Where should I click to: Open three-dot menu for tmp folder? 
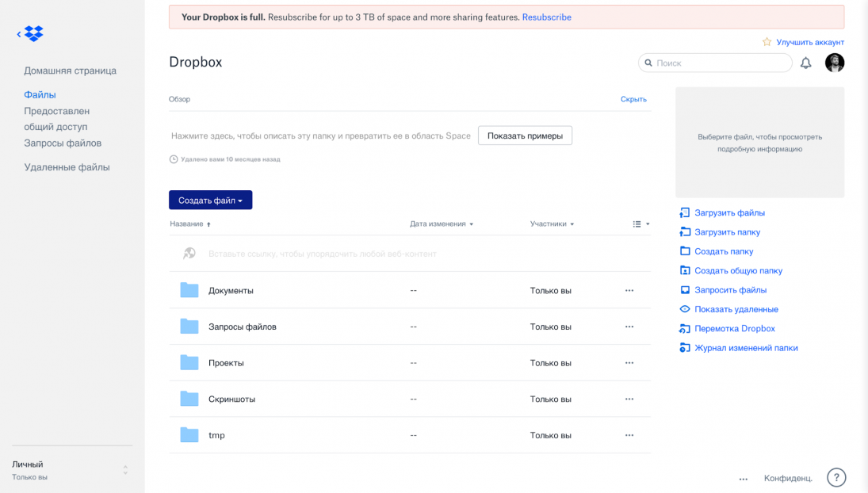click(x=629, y=435)
